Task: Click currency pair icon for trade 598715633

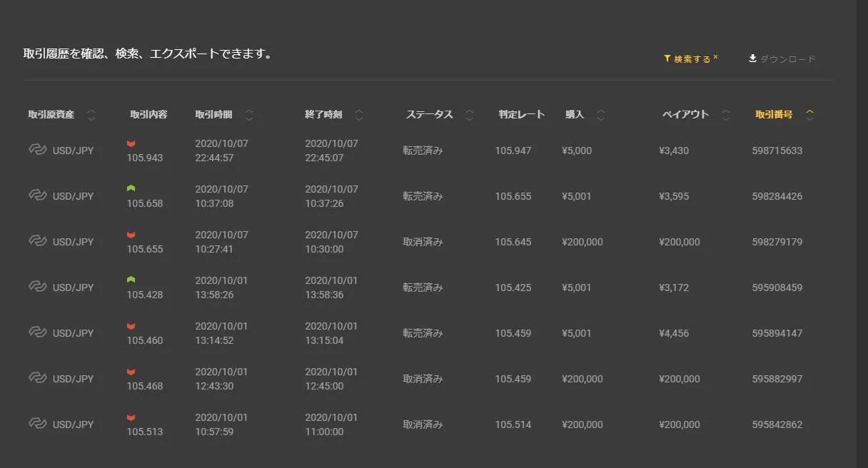Action: (37, 150)
